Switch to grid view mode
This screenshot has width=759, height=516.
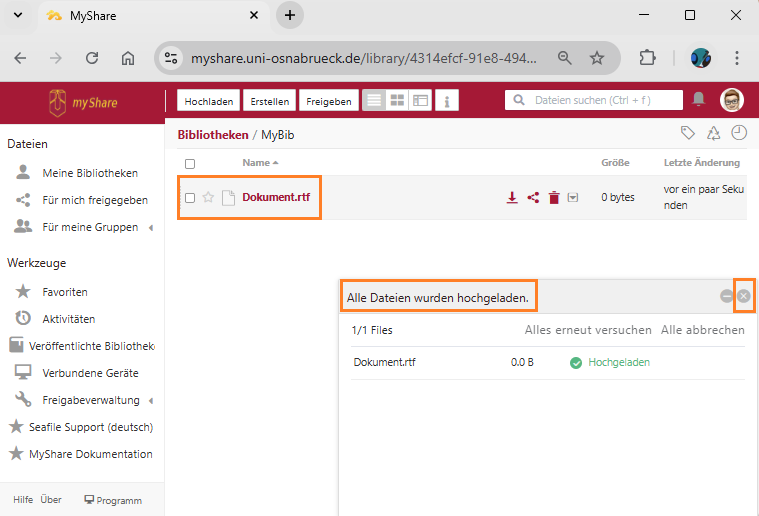click(397, 101)
